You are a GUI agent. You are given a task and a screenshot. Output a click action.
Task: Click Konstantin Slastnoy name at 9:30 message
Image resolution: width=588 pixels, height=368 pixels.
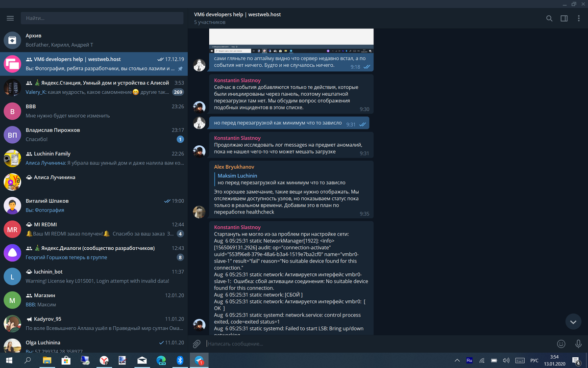pyautogui.click(x=237, y=79)
